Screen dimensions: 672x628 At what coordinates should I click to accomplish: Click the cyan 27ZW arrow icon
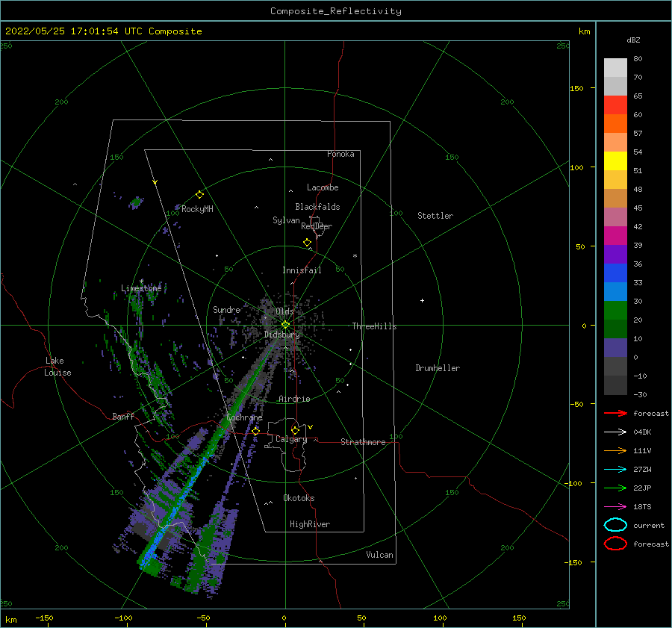click(615, 470)
